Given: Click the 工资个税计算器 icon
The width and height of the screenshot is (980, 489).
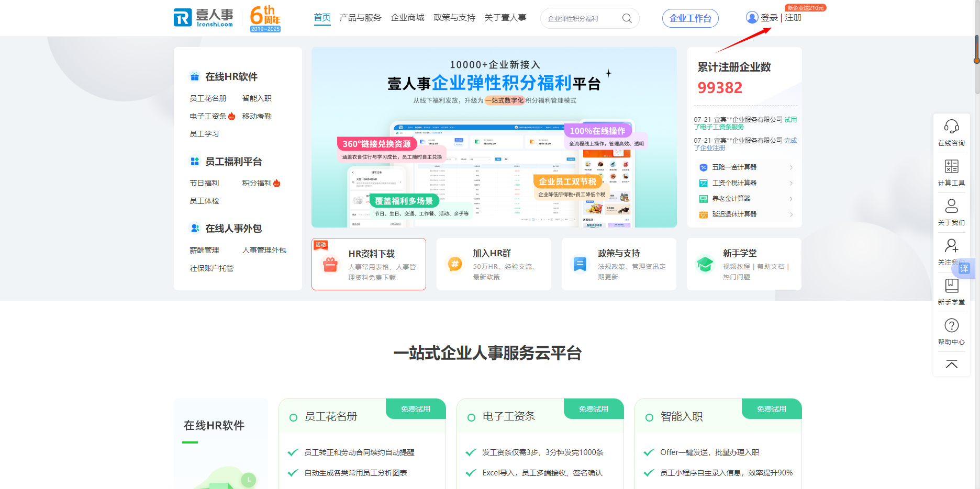Looking at the screenshot, I should pos(704,183).
